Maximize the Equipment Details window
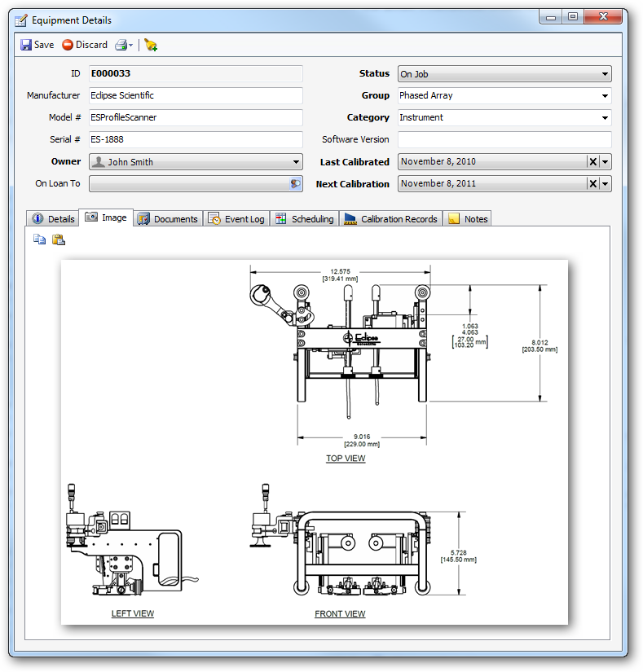643x672 pixels. [x=573, y=17]
